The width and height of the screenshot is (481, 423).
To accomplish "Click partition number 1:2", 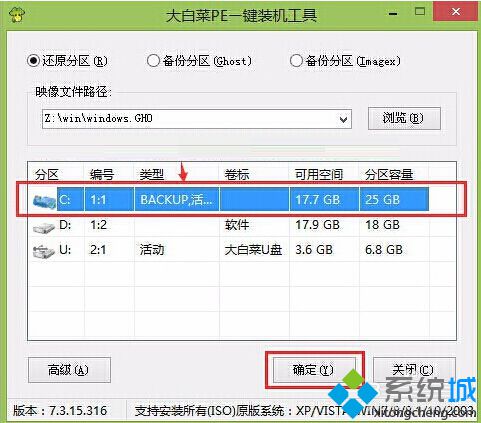I will pos(98,225).
